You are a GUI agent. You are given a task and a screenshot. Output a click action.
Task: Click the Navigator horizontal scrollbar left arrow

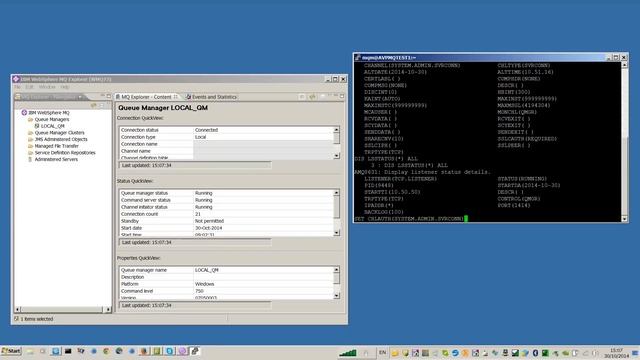point(17,309)
